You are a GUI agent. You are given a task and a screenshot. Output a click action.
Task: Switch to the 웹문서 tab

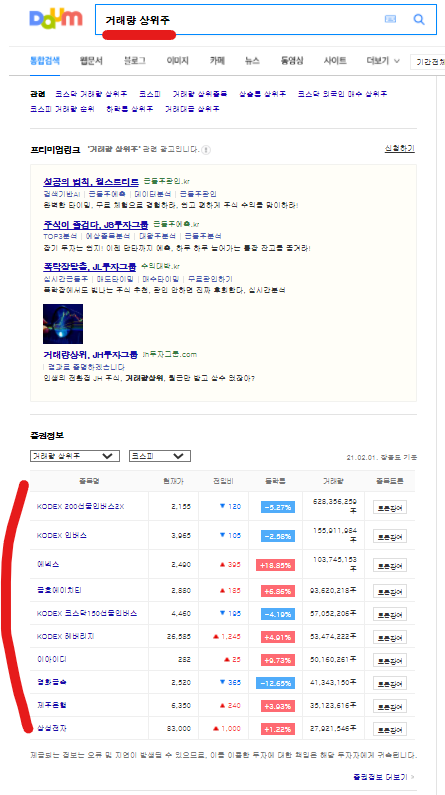pyautogui.click(x=91, y=61)
